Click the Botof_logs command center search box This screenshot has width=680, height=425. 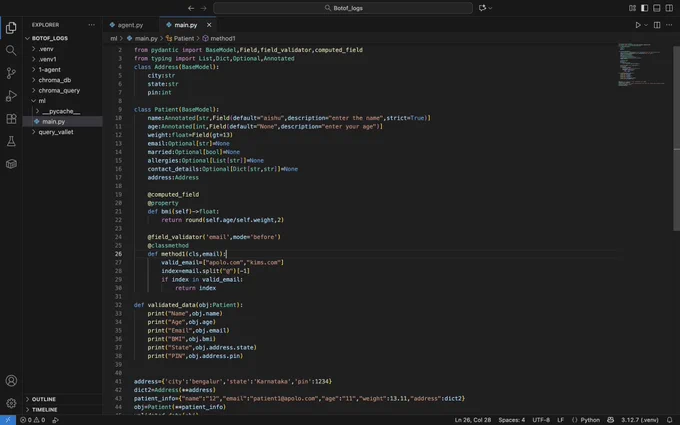point(343,8)
